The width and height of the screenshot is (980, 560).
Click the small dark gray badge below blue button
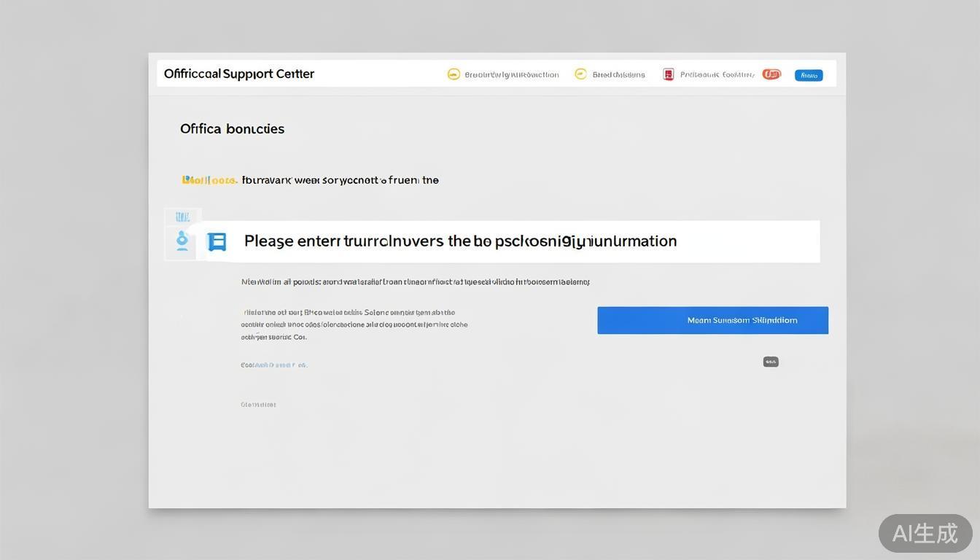(x=771, y=362)
